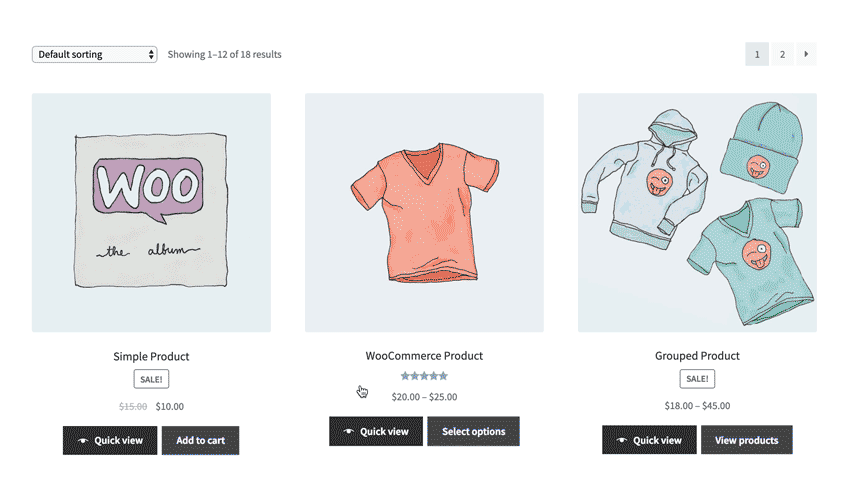Open the Woo album product image

151,213
